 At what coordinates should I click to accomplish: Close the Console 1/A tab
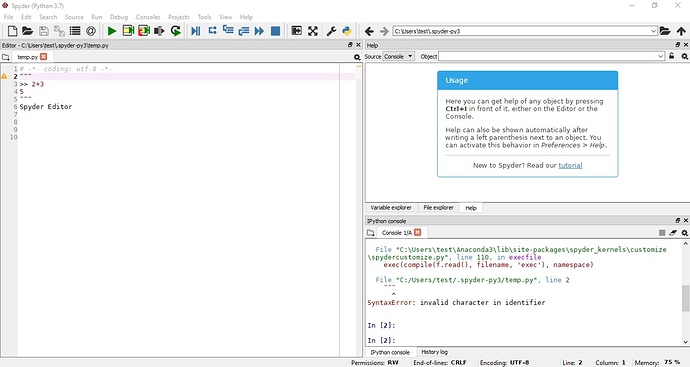[x=418, y=232]
